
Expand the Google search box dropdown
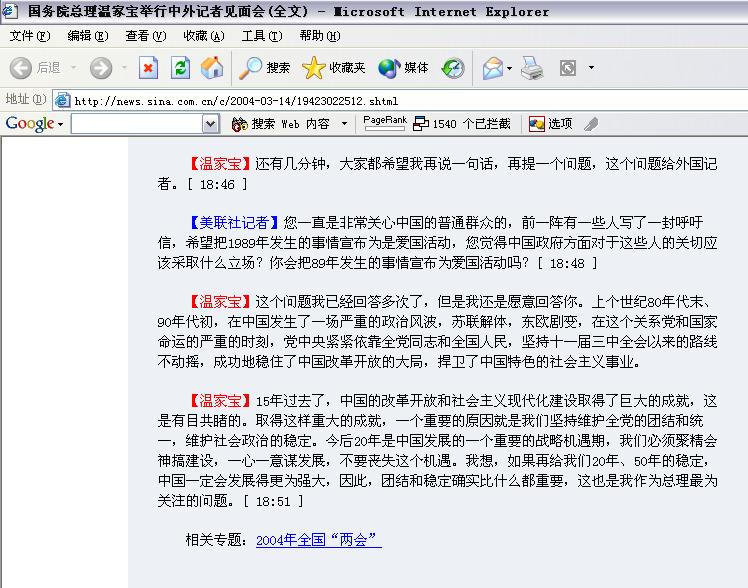click(x=210, y=124)
